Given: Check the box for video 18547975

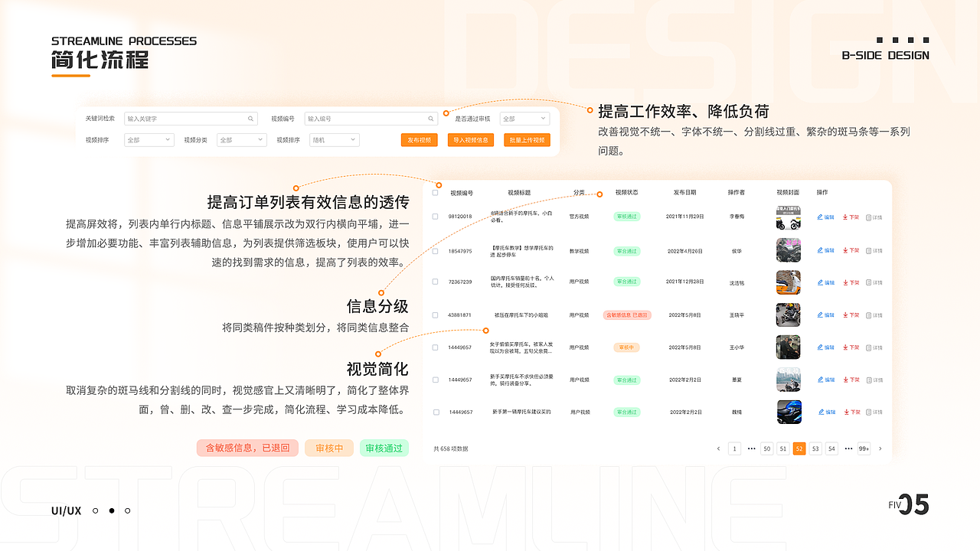Looking at the screenshot, I should [436, 250].
